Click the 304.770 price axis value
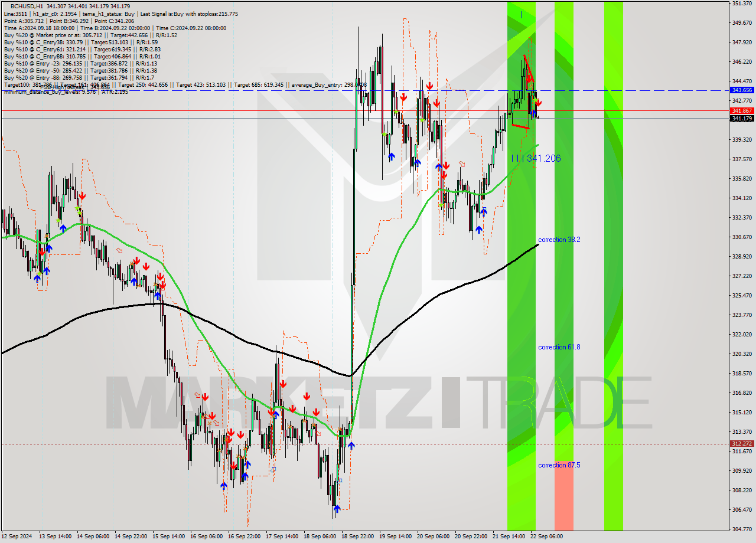The width and height of the screenshot is (756, 543). point(742,529)
